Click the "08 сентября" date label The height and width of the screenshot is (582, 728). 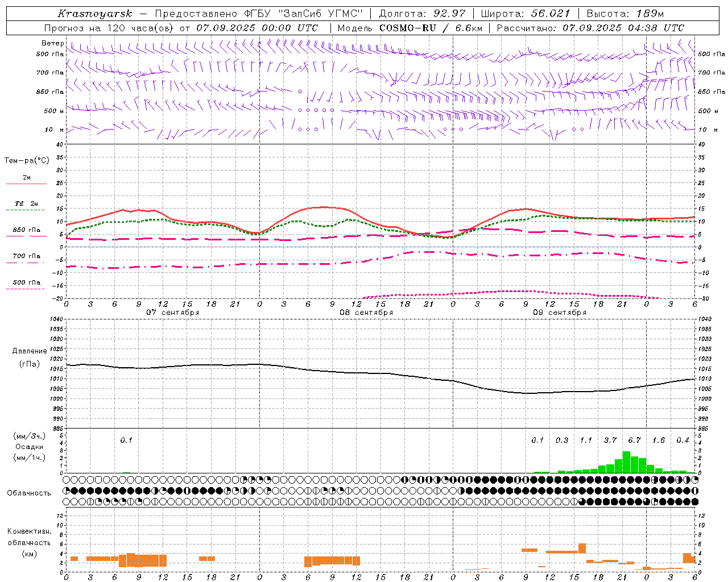[x=366, y=313]
